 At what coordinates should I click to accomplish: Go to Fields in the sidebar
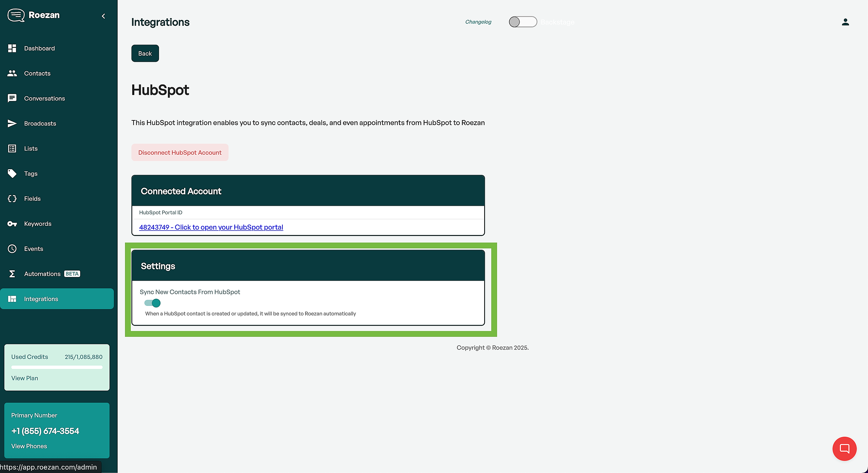click(32, 199)
